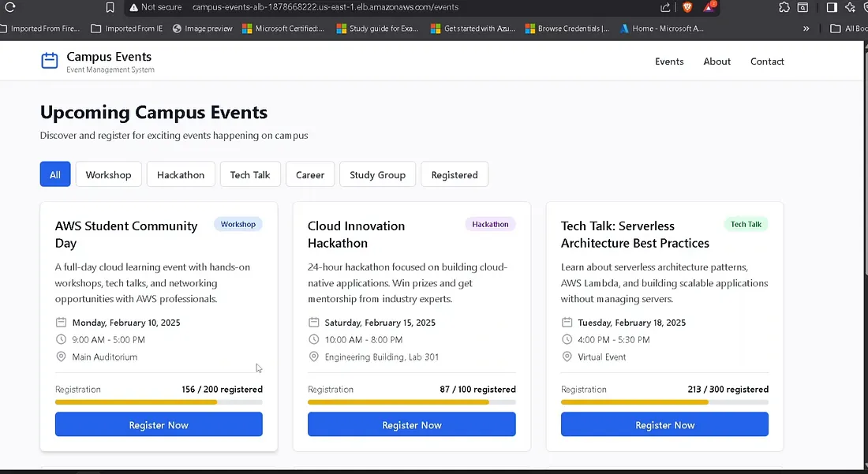Click the '213 / 300 registered' text

728,389
